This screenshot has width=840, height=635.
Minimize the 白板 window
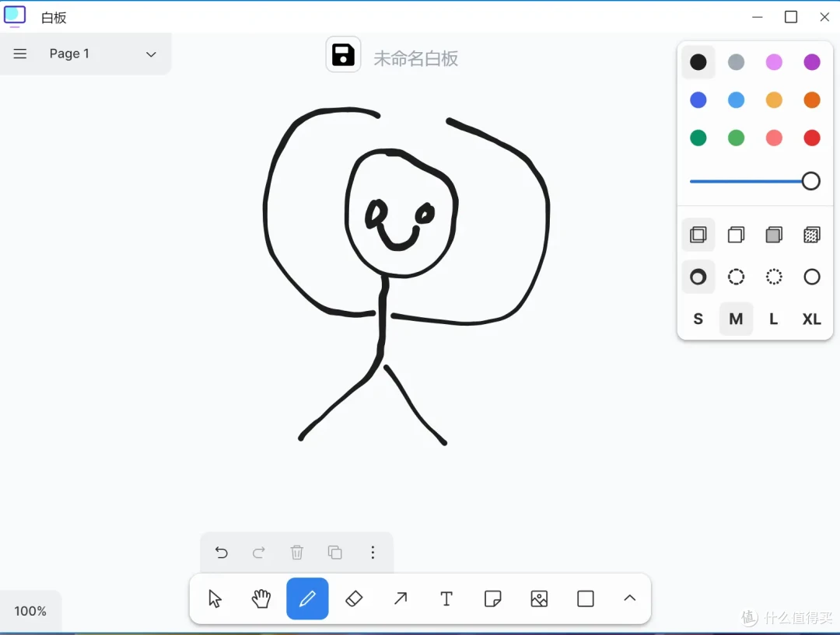point(758,17)
